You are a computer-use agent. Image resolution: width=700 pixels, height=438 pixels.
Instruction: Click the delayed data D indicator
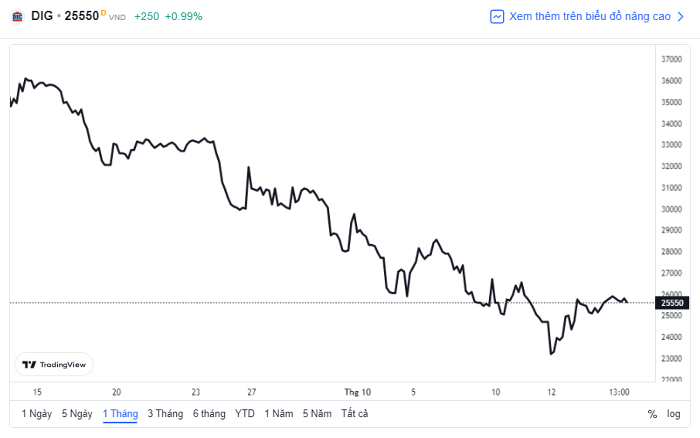pos(103,13)
